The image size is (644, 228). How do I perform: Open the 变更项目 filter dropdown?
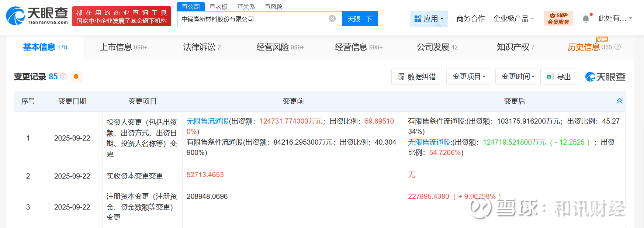tap(469, 76)
